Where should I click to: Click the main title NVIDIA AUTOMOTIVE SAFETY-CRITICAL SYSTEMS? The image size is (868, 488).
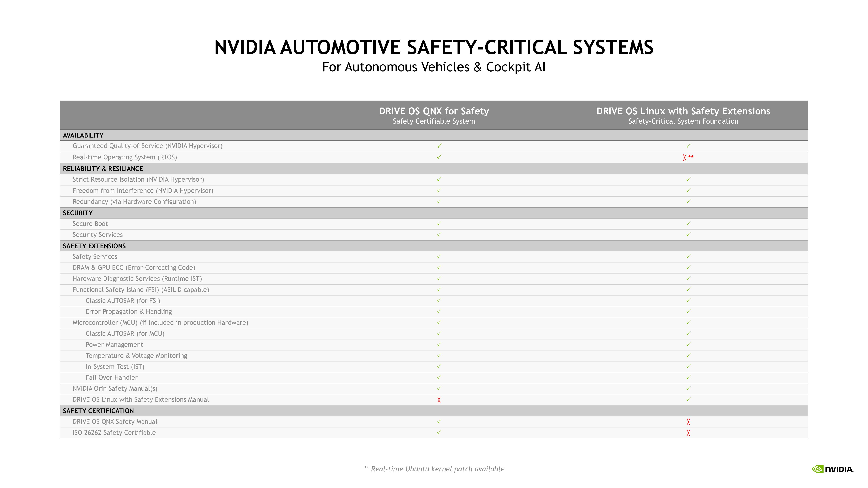(434, 47)
